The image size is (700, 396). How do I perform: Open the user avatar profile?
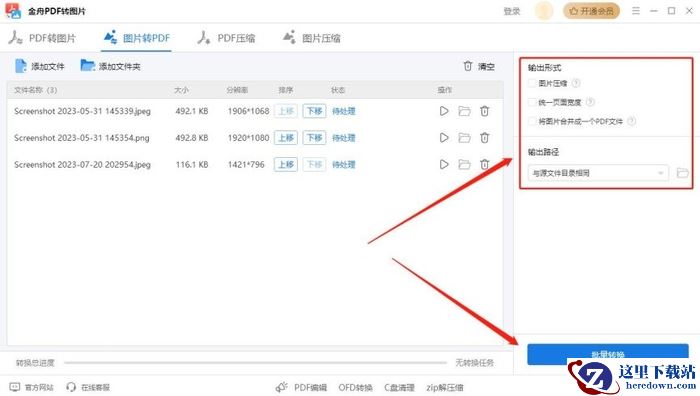[544, 11]
